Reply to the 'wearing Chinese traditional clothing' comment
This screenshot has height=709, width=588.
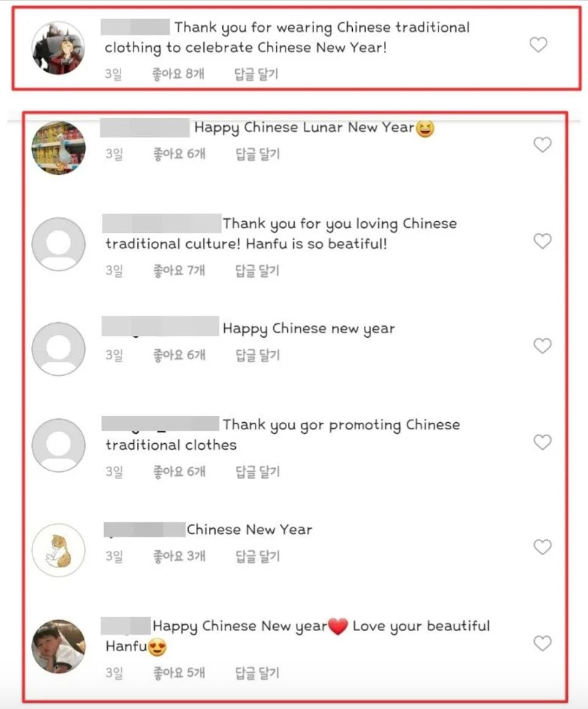point(256,74)
